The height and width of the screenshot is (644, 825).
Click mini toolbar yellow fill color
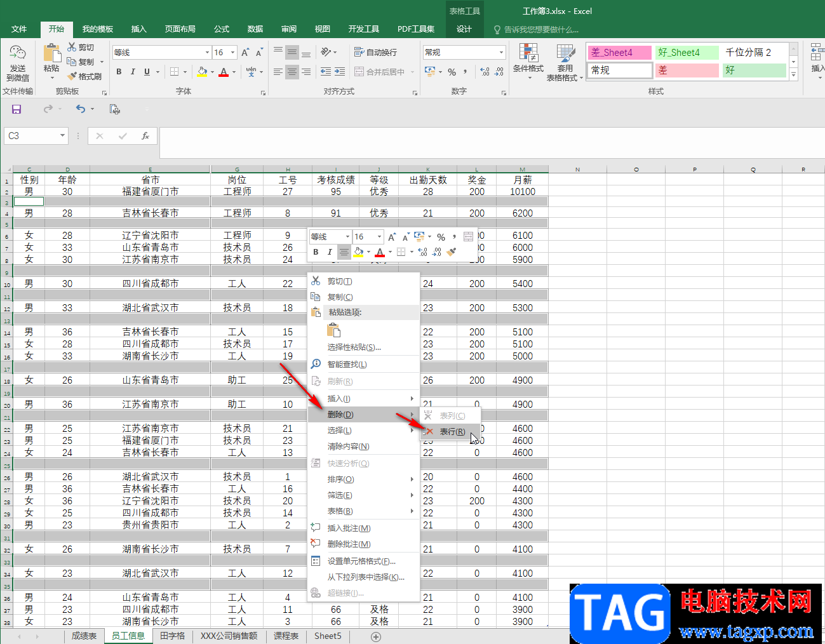[x=359, y=252]
